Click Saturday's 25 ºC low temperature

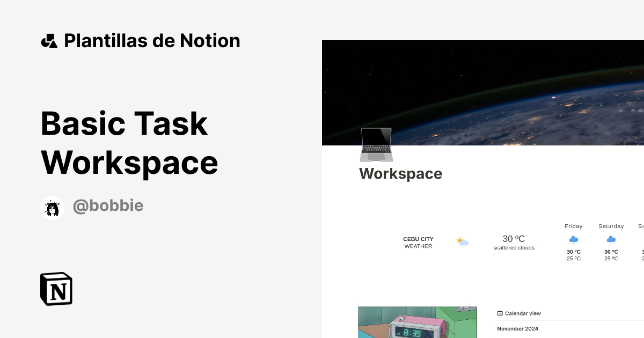pyautogui.click(x=611, y=258)
